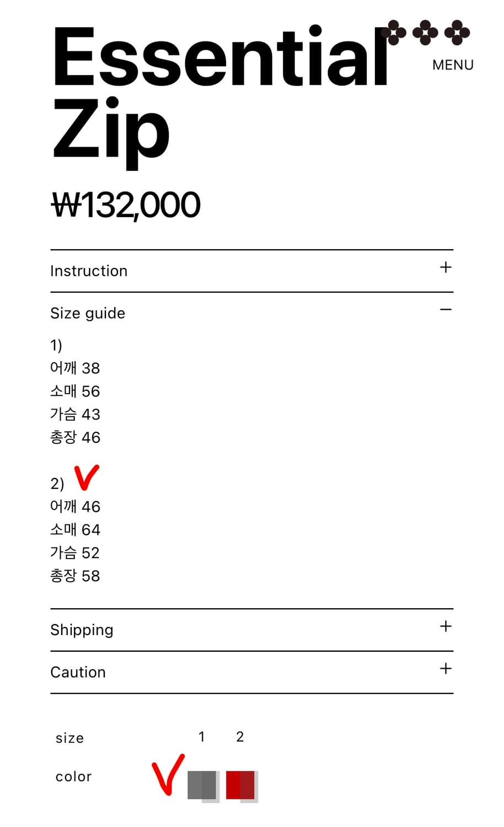Select size option 2
The image size is (504, 827).
tap(240, 737)
